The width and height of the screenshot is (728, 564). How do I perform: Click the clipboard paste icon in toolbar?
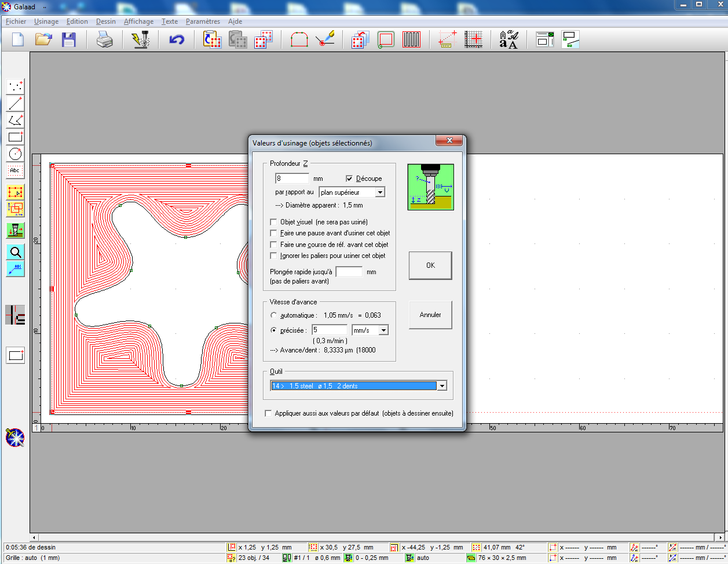pyautogui.click(x=212, y=39)
